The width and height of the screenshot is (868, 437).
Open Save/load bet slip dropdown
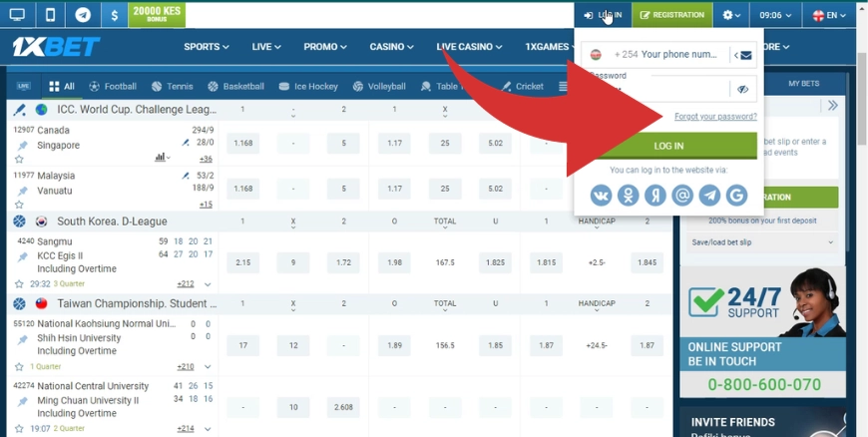[x=762, y=242]
